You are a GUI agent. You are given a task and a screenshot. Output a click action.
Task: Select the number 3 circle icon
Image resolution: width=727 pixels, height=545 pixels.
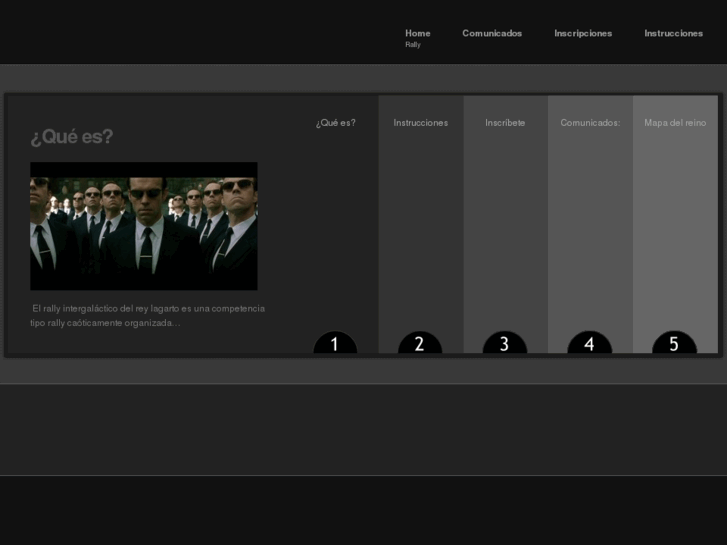pyautogui.click(x=504, y=343)
